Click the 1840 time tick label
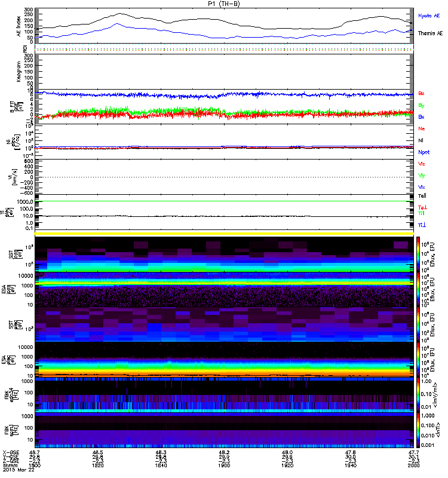448x478 pixels. pyautogui.click(x=161, y=465)
